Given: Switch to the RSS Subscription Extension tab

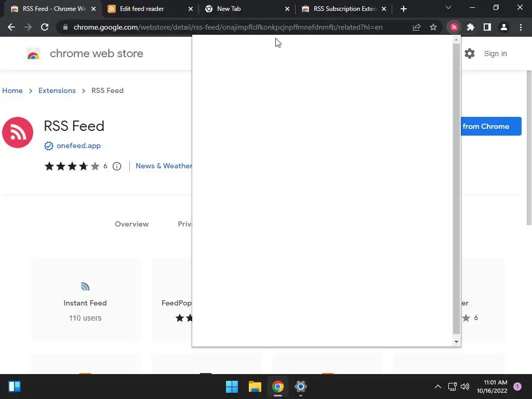Looking at the screenshot, I should pos(345,9).
